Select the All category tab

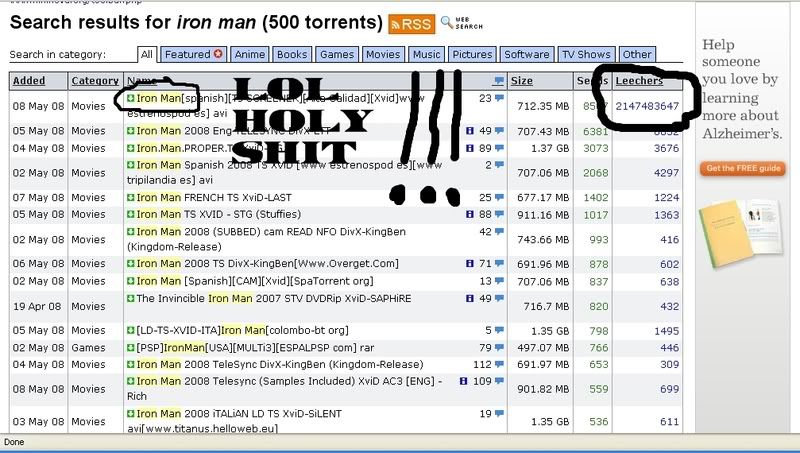point(146,55)
